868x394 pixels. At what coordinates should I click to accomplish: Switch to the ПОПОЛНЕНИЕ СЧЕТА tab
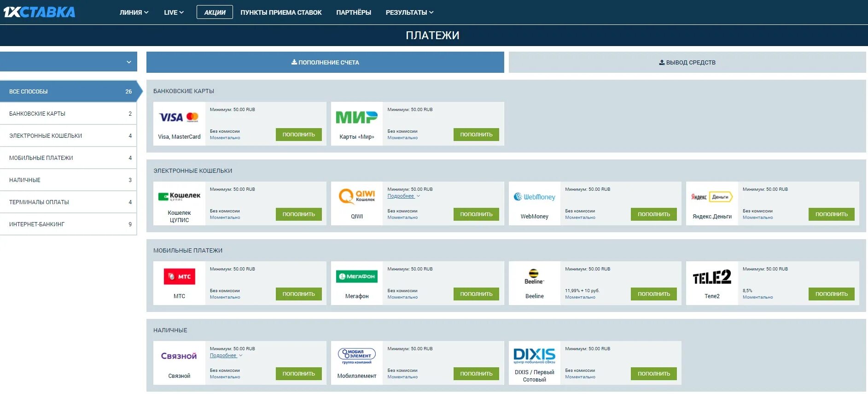[x=325, y=62]
